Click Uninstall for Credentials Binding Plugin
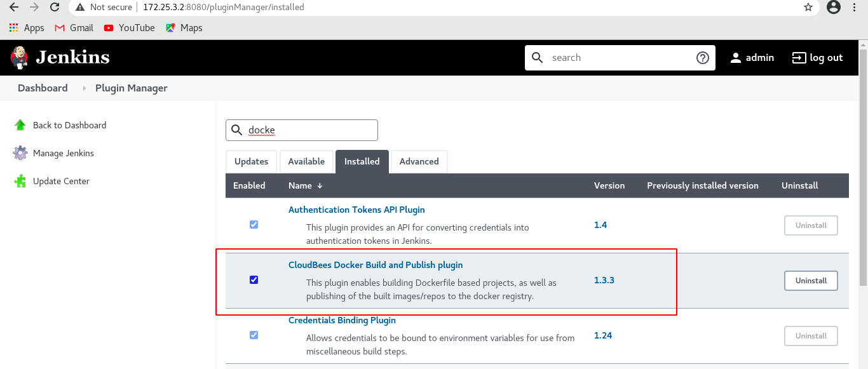Screen dimensions: 868x369 tap(811, 335)
